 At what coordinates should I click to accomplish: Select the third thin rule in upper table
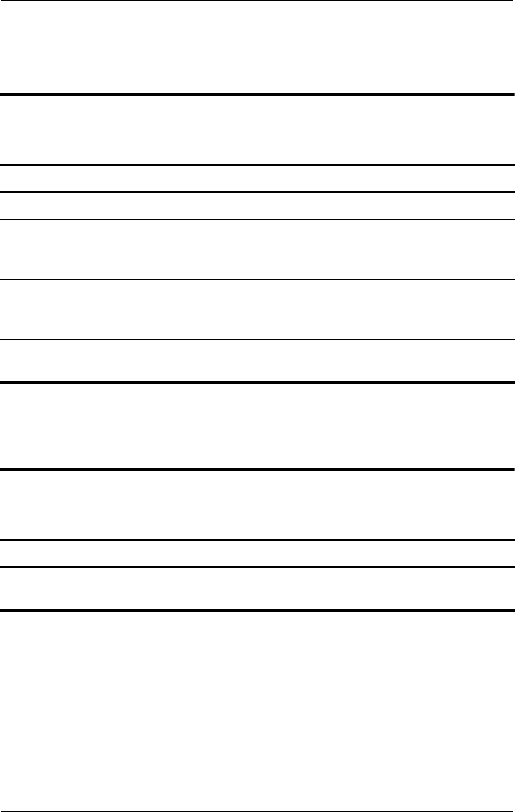point(258,220)
